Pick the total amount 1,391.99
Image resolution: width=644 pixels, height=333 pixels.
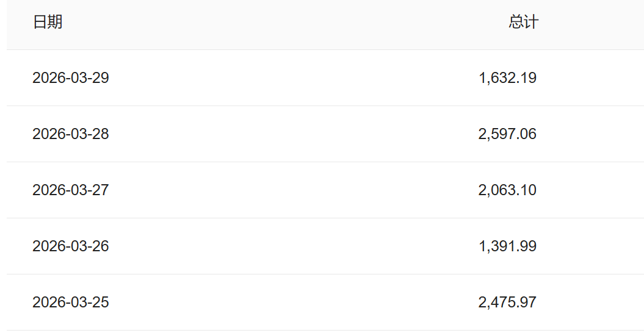point(508,246)
